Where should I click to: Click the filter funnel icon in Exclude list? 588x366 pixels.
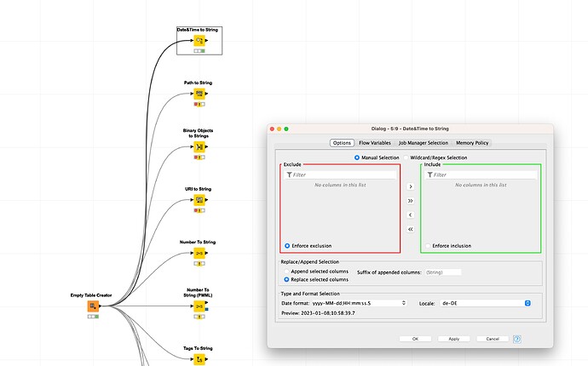click(x=289, y=175)
